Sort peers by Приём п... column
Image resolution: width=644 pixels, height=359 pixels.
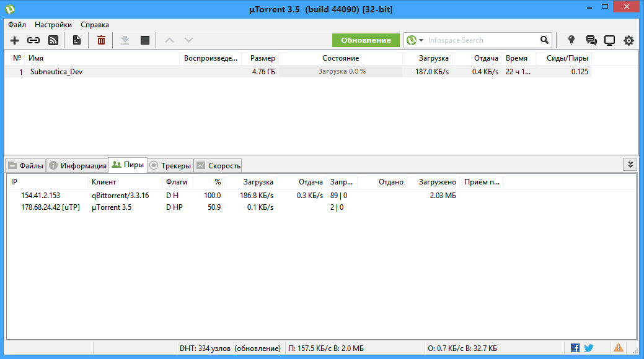point(482,182)
